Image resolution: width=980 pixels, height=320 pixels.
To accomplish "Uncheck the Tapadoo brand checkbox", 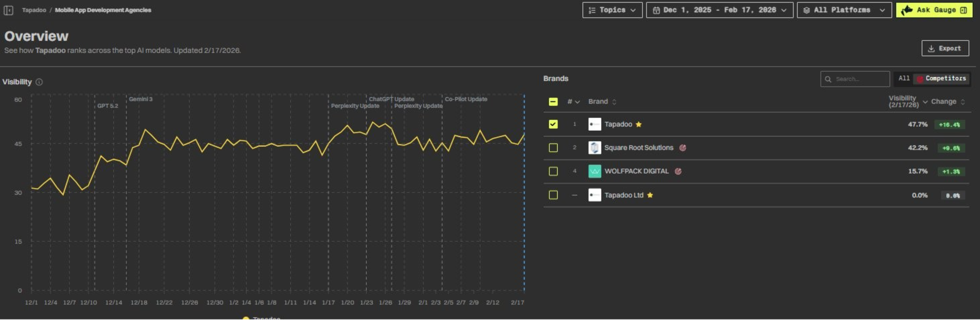I will (553, 125).
